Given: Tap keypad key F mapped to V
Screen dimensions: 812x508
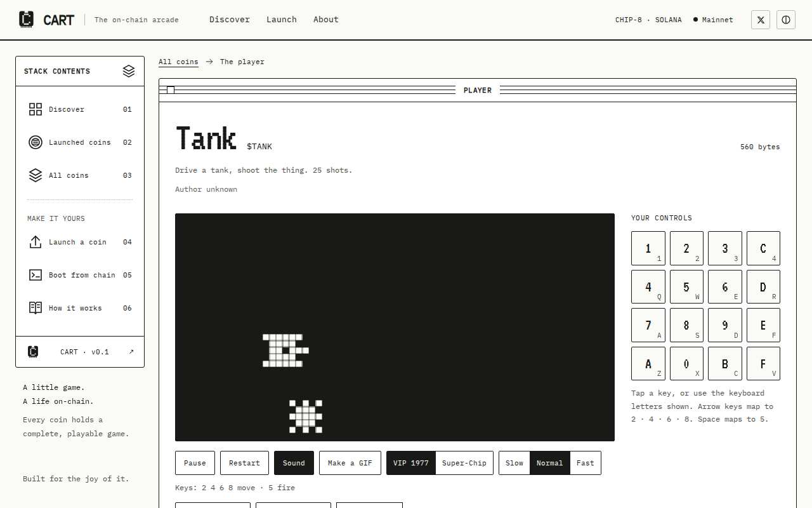Looking at the screenshot, I should click(x=763, y=363).
